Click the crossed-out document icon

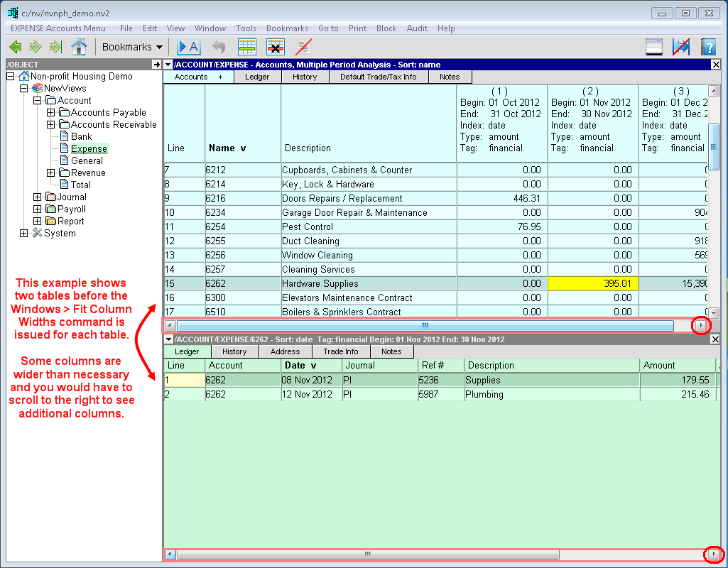pyautogui.click(x=304, y=47)
